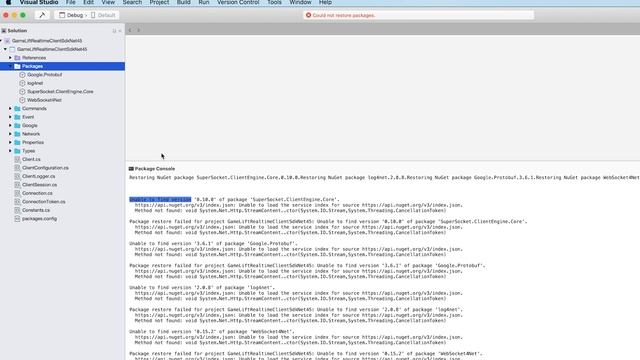
Task: Collapse the GameLiftRealtimeClientSdkNet45 project node
Action: (5, 49)
